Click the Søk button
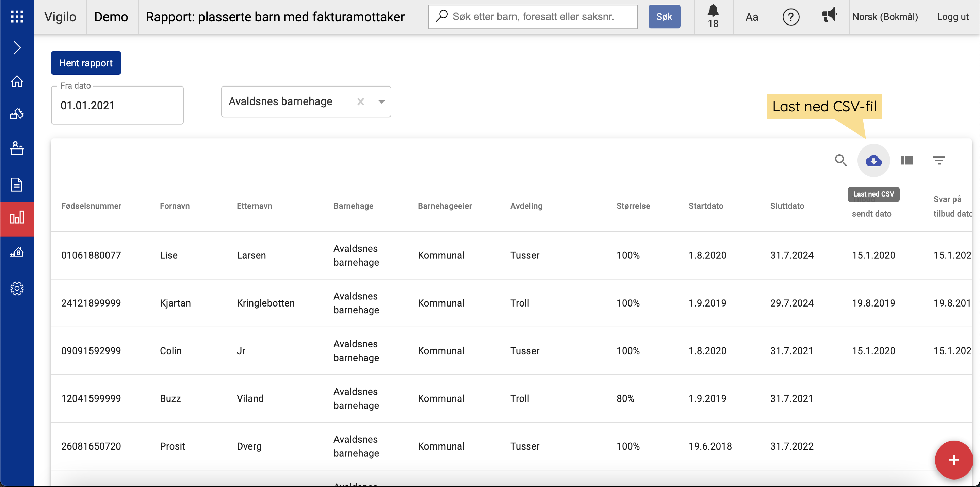Screen dimensions: 980x487 (664, 17)
